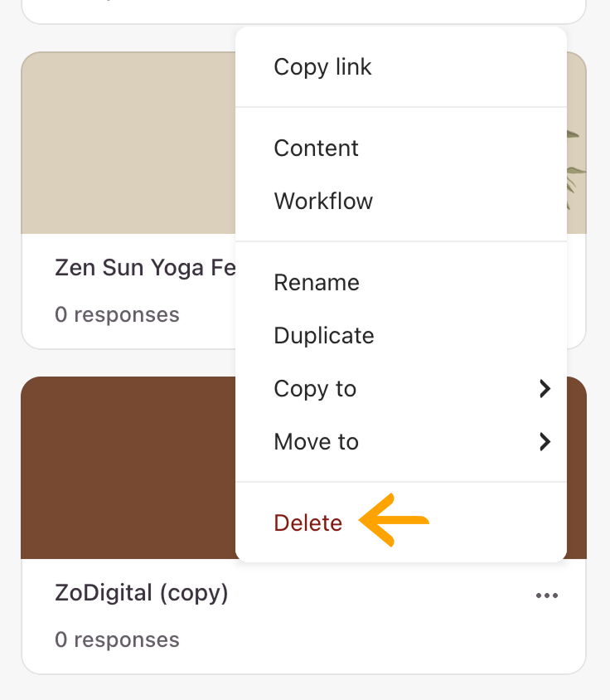
Task: Open the Move to submenu entry
Action: point(400,441)
